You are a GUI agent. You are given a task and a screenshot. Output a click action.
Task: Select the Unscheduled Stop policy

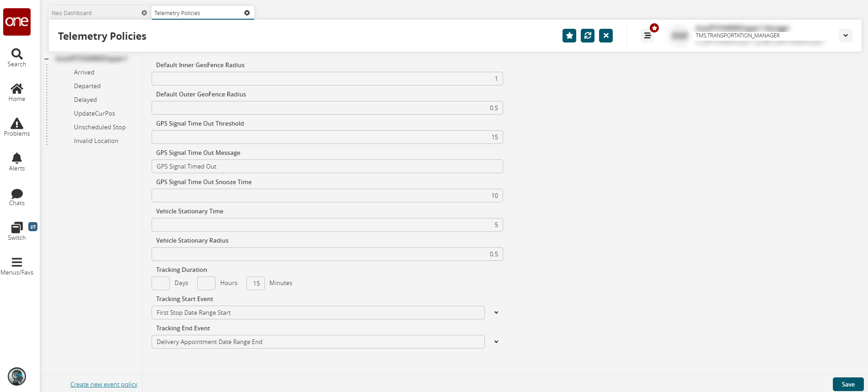click(100, 127)
